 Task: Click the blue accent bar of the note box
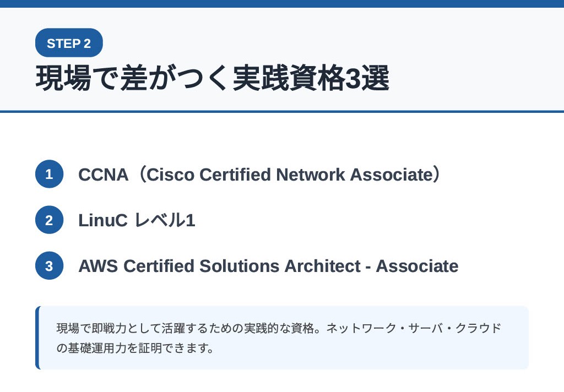click(x=37, y=337)
